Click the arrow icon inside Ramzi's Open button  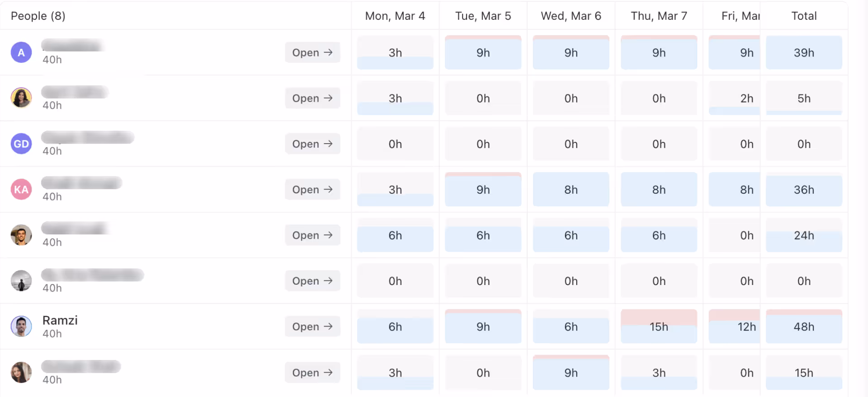pyautogui.click(x=328, y=326)
